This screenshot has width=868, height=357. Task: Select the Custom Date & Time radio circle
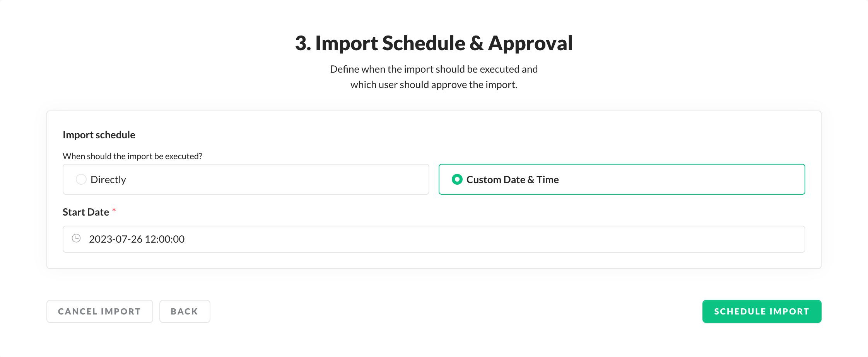tap(457, 179)
